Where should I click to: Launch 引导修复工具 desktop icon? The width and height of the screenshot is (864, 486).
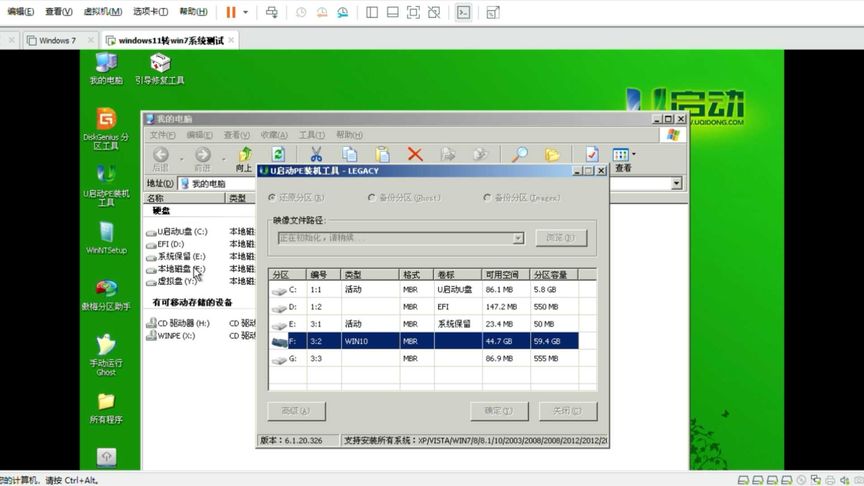point(160,69)
